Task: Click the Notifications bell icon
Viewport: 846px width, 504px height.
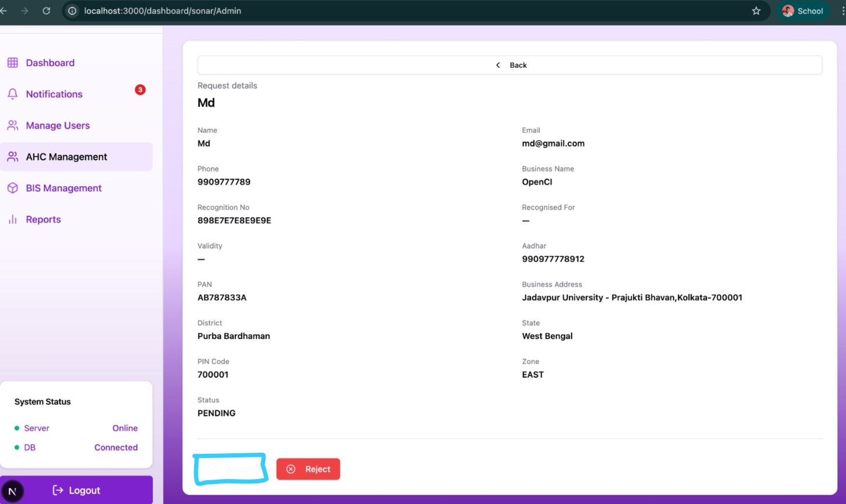Action: [x=12, y=94]
